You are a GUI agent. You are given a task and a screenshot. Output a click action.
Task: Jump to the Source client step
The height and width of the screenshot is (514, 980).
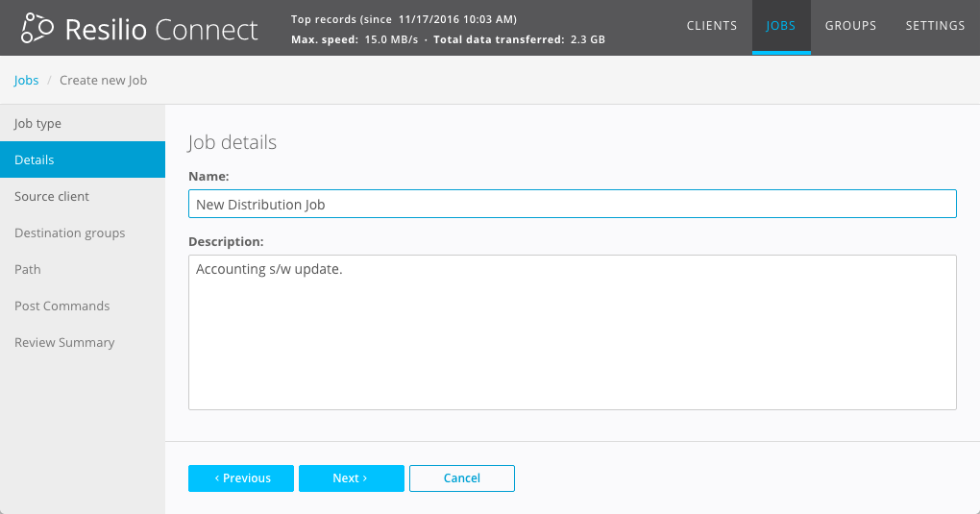[x=52, y=197]
